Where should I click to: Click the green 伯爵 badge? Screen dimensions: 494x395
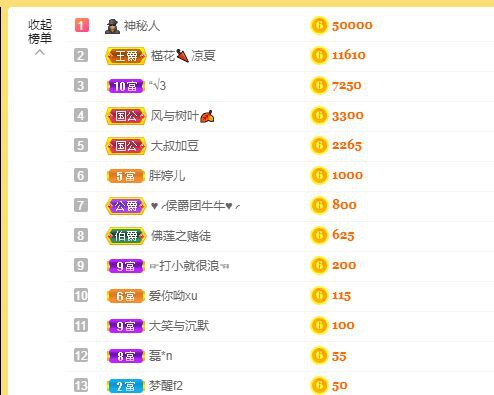pos(126,236)
